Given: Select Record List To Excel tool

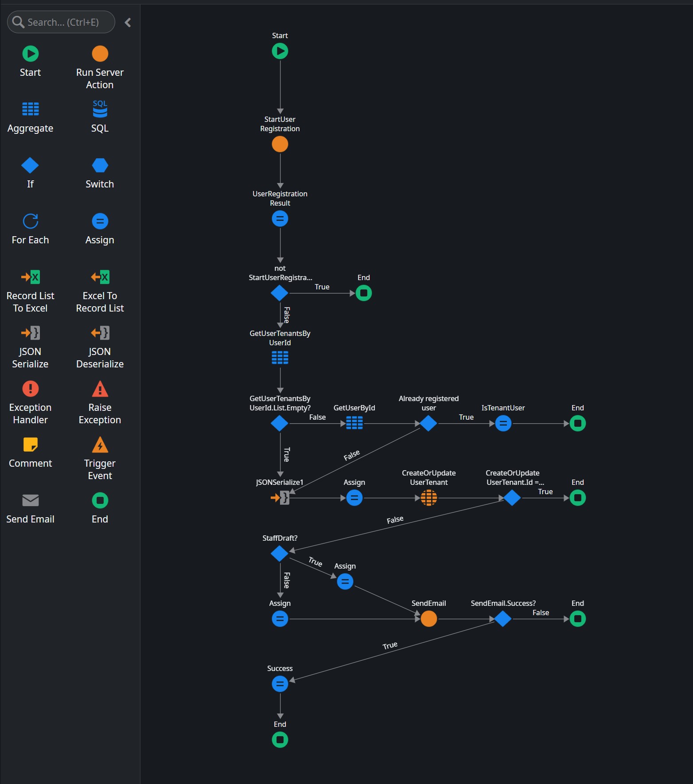Looking at the screenshot, I should coord(30,291).
